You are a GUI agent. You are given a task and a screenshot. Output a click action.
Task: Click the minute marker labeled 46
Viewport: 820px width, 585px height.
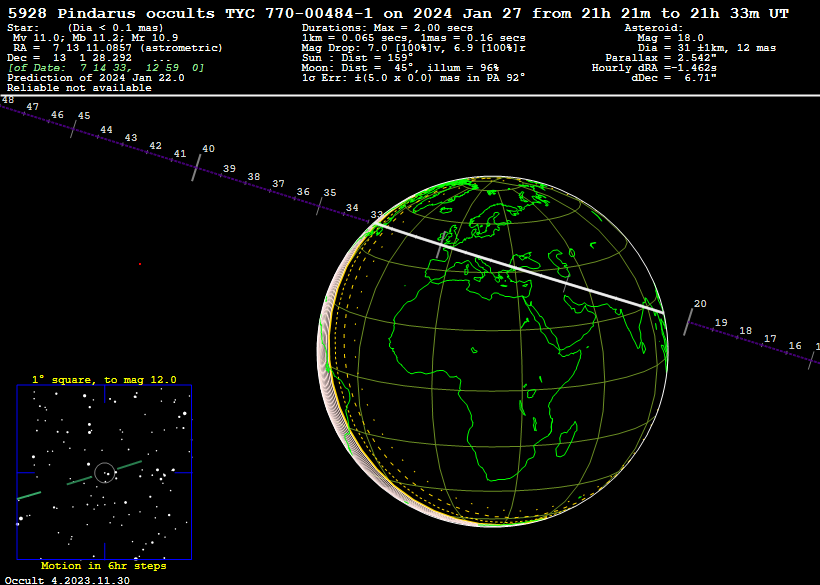pyautogui.click(x=57, y=114)
